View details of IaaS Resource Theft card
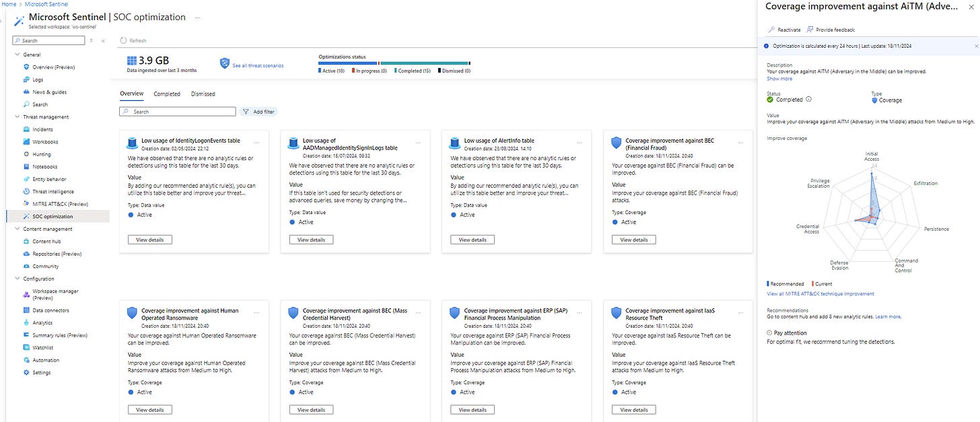This screenshot has width=980, height=422. point(634,410)
